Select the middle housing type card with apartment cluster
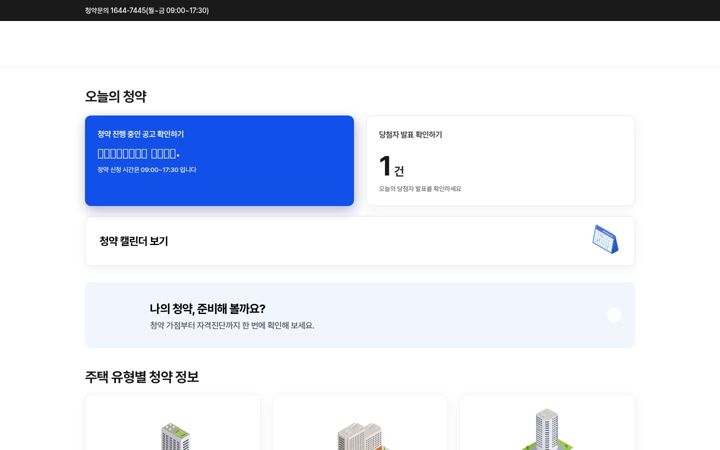Screen dimensions: 720x450 (360, 422)
